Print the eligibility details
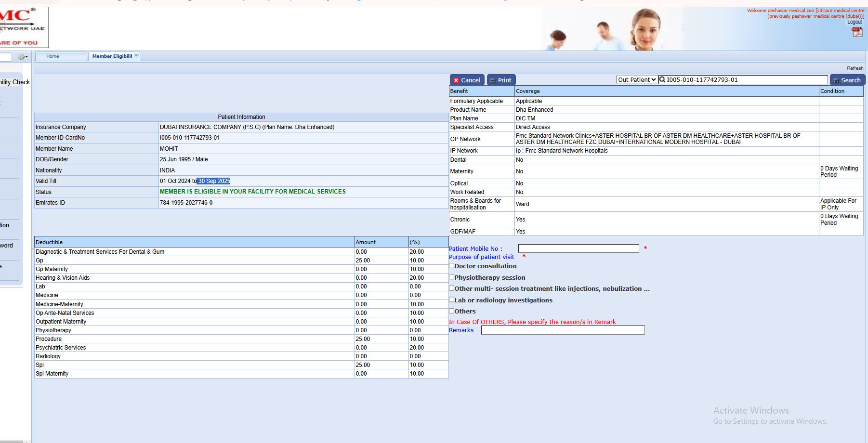 point(501,80)
